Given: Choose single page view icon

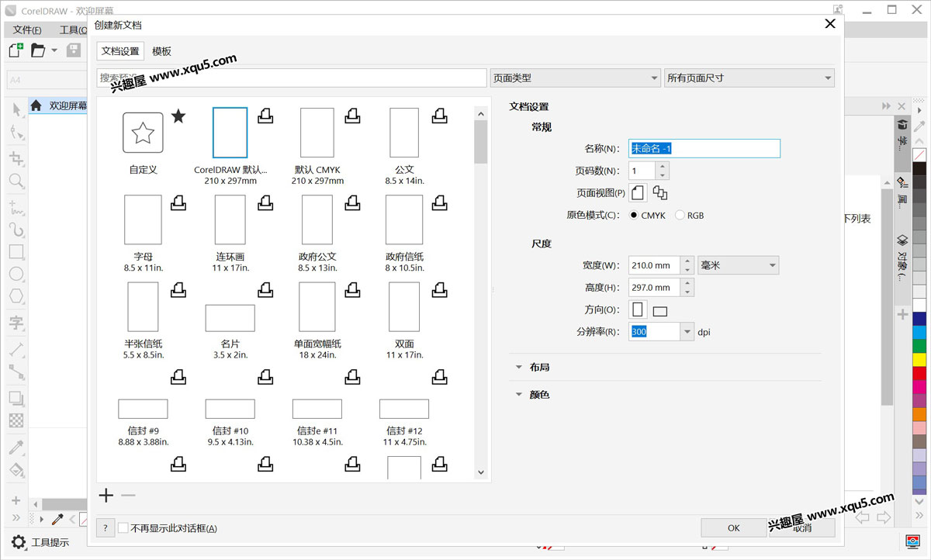Looking at the screenshot, I should (638, 192).
